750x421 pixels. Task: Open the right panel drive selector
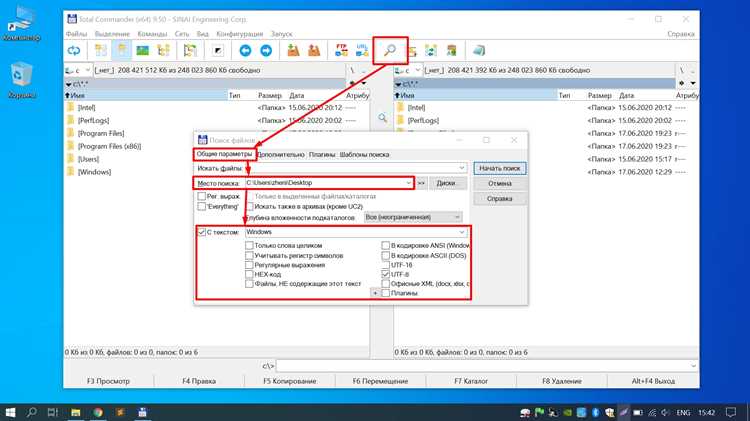click(x=408, y=70)
